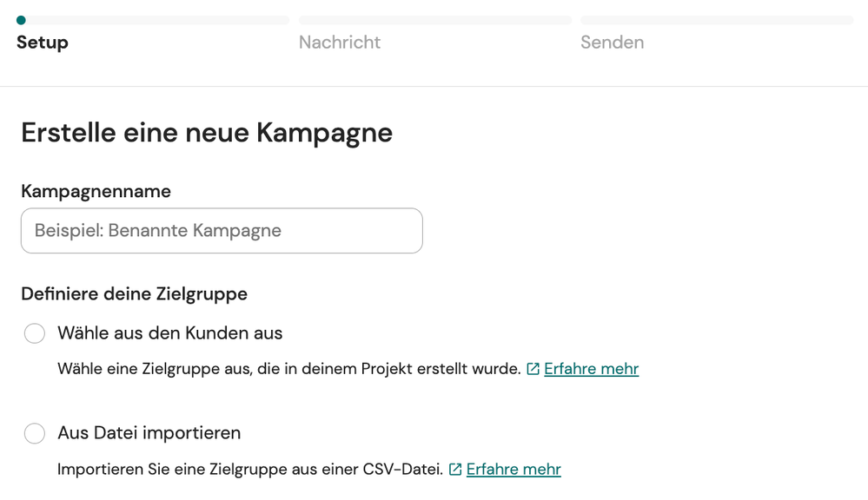Screen dimensions: 868x500
Task: Select the "Wähle aus den Kunden aus" radio button
Action: pyautogui.click(x=35, y=333)
